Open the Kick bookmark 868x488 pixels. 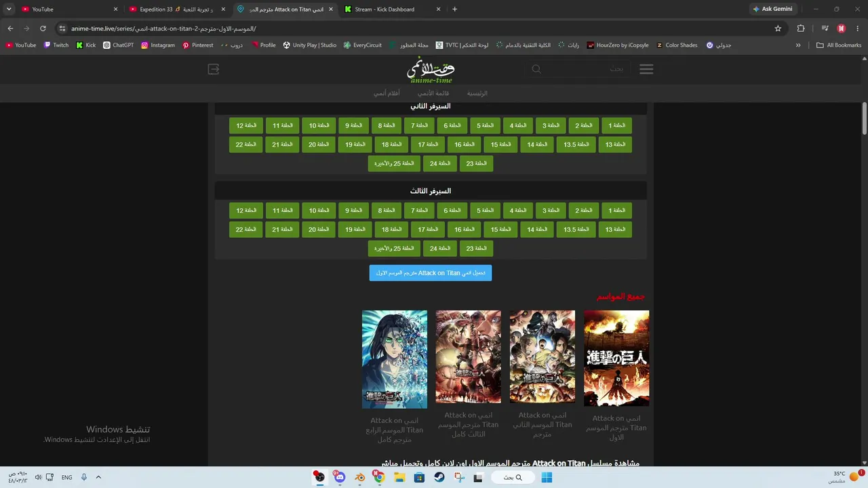(x=86, y=45)
